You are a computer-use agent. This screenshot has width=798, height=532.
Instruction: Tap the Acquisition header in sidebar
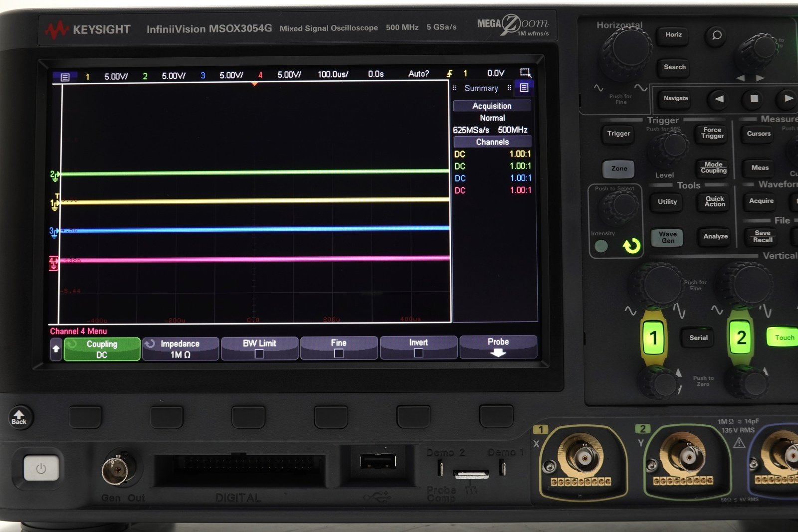[492, 106]
